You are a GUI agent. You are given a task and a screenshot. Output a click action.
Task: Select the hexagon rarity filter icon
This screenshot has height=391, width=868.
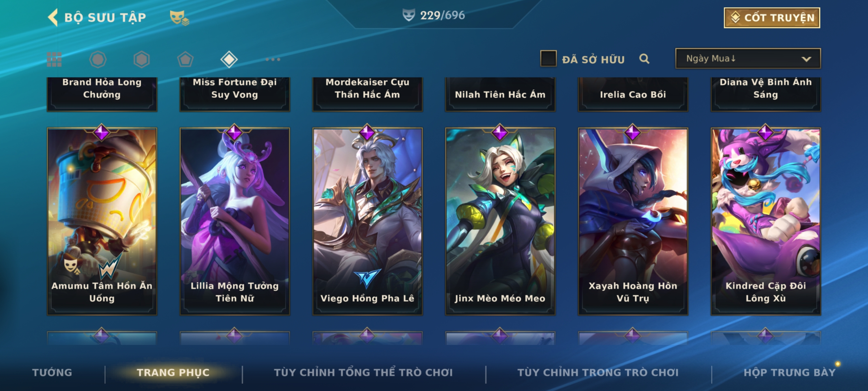click(141, 59)
